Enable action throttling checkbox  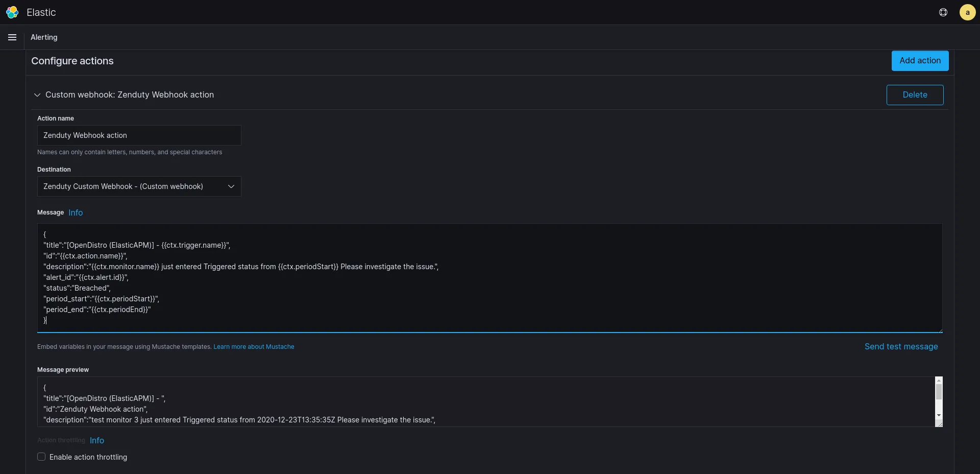[x=41, y=457]
